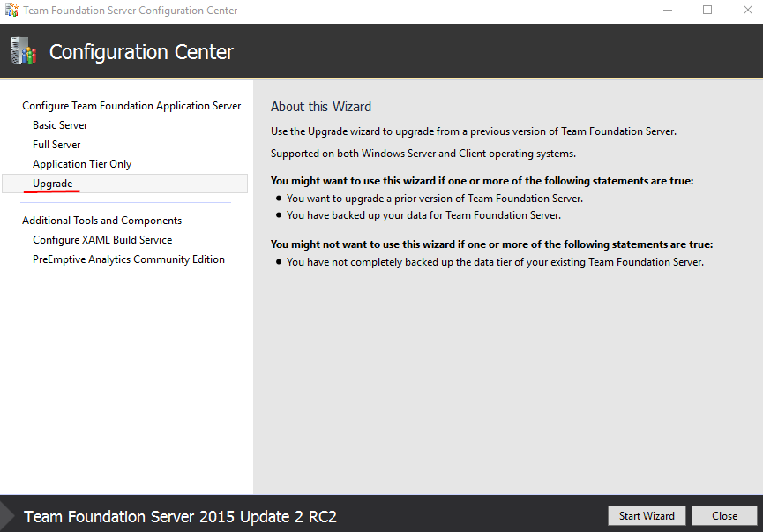Viewport: 763px width, 532px height.
Task: Click Additional Tools and Components heading
Action: point(101,221)
